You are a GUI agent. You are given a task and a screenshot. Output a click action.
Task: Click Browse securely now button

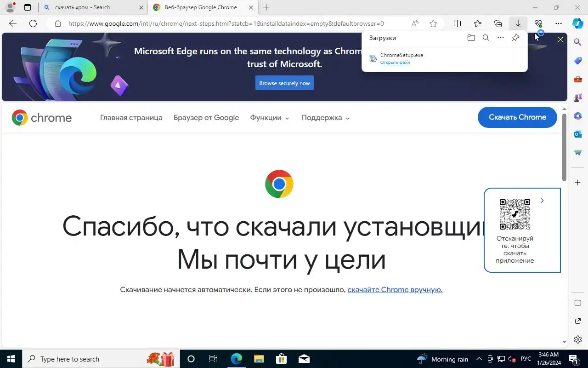[284, 83]
